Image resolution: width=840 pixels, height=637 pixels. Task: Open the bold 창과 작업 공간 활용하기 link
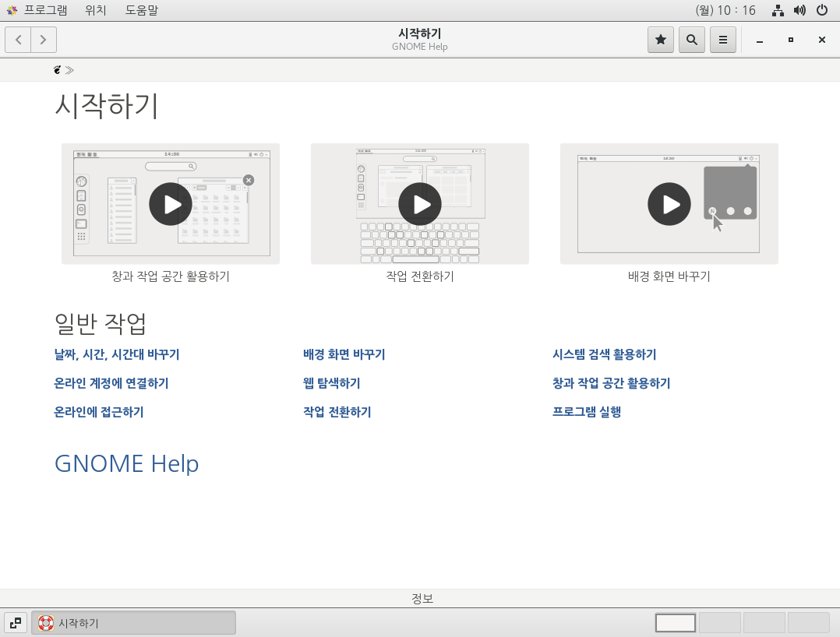pos(611,383)
